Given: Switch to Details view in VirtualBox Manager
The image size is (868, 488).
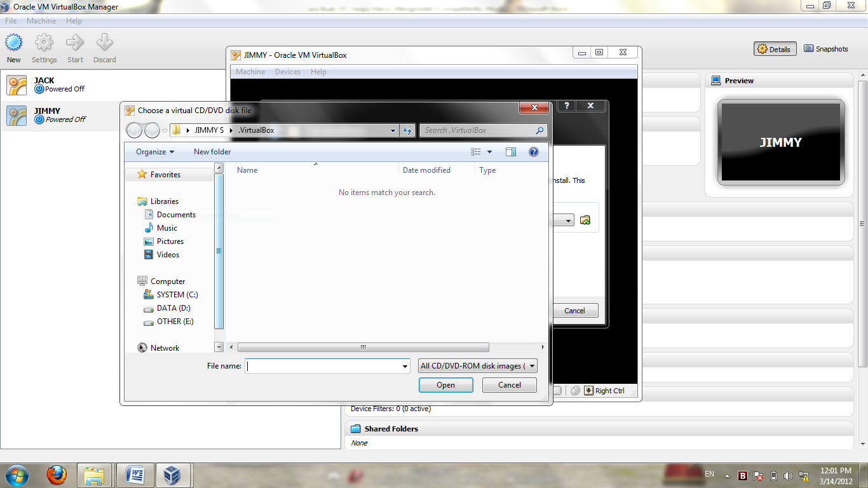Looking at the screenshot, I should point(775,49).
